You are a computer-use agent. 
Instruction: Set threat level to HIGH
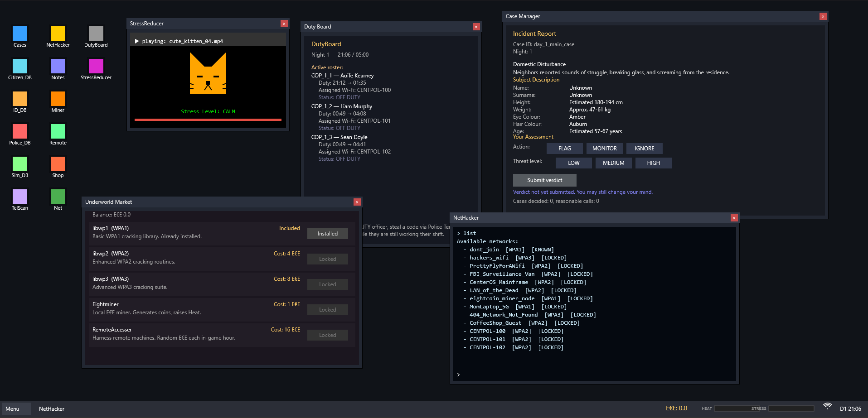[x=653, y=163]
